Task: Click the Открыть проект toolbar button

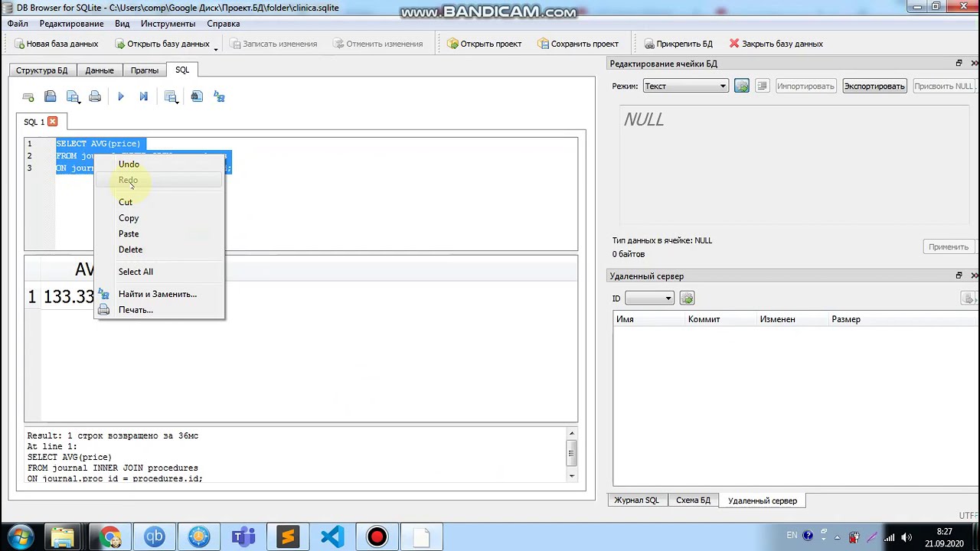Action: pos(484,44)
